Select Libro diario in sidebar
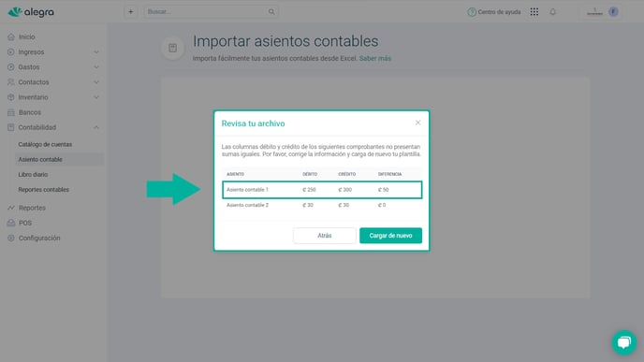Screen dimensions: 644x362 tap(33, 174)
